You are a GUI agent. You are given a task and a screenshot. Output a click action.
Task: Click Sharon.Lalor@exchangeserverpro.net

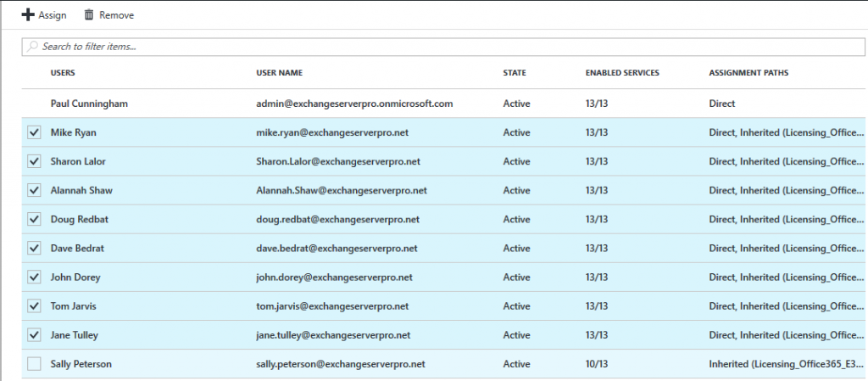click(338, 161)
